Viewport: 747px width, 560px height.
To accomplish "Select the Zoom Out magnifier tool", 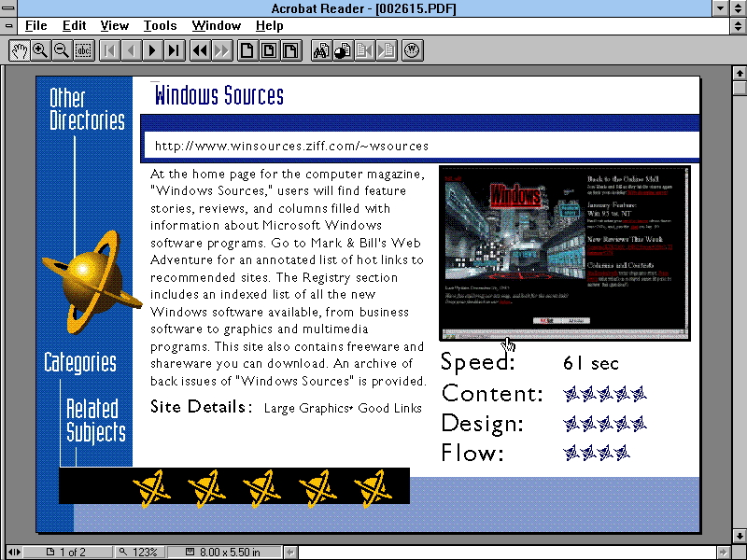I will [x=62, y=50].
